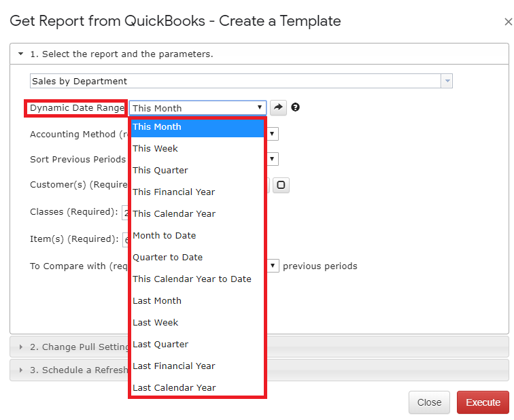Pick Last Quarter option
This screenshot has width=514, height=420.
[197, 345]
